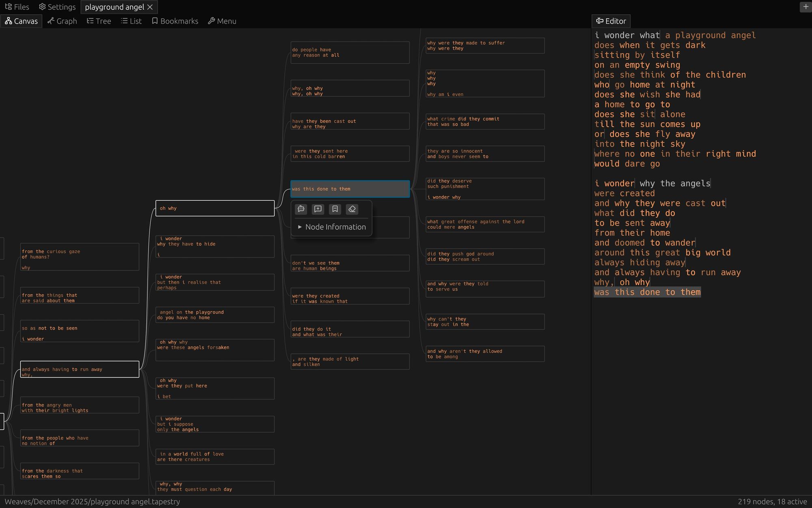Switch to the Graph view tab

coord(62,21)
